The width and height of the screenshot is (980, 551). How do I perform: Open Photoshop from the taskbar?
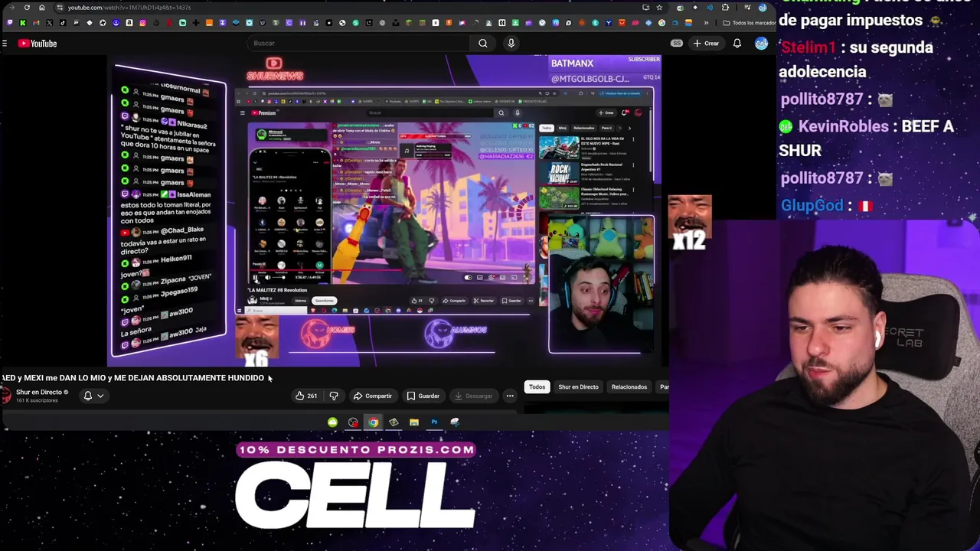[x=434, y=422]
